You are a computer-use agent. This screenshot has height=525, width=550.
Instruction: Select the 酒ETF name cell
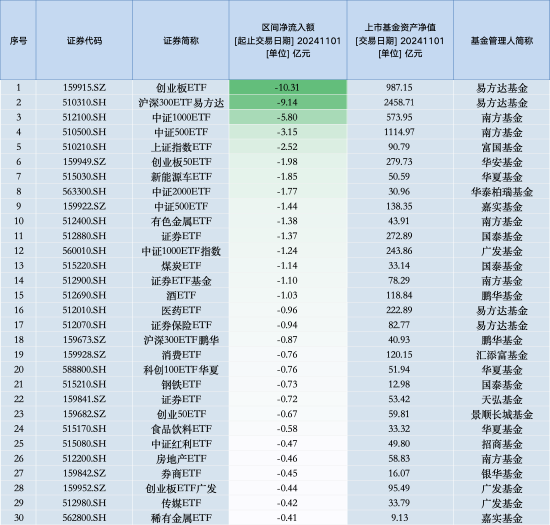(181, 295)
